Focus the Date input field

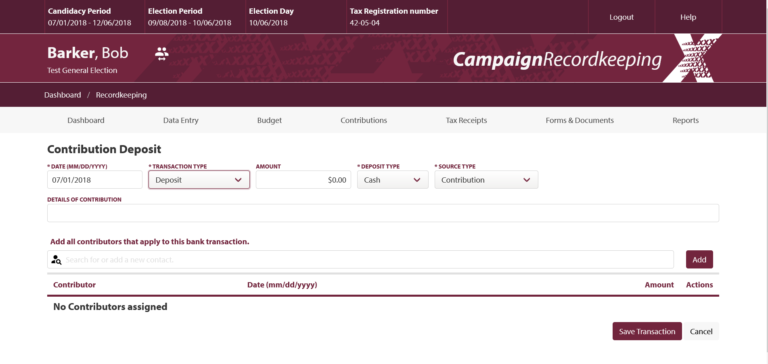coord(95,180)
